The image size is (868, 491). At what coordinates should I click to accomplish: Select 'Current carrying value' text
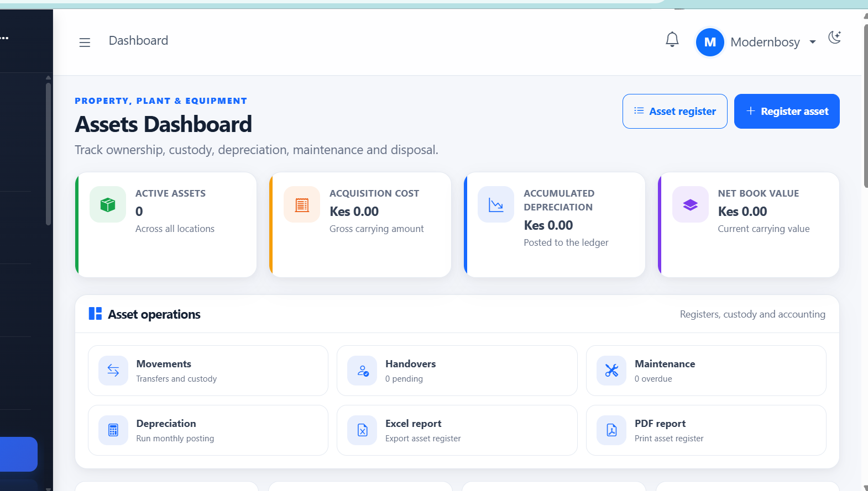764,229
